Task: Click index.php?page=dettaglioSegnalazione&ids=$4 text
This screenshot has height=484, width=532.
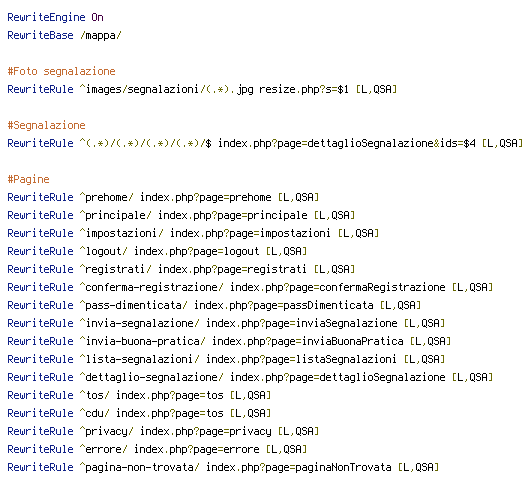Action: 347,143
